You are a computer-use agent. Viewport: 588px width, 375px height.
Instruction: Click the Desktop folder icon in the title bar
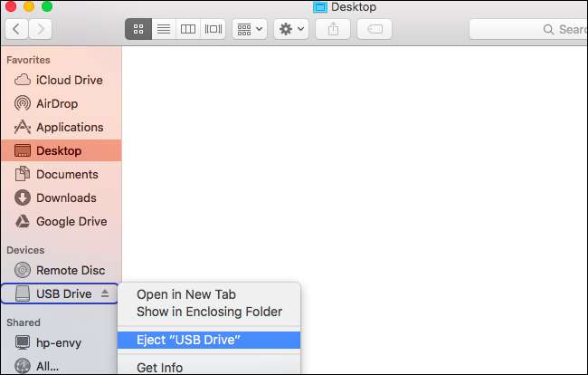tap(320, 6)
